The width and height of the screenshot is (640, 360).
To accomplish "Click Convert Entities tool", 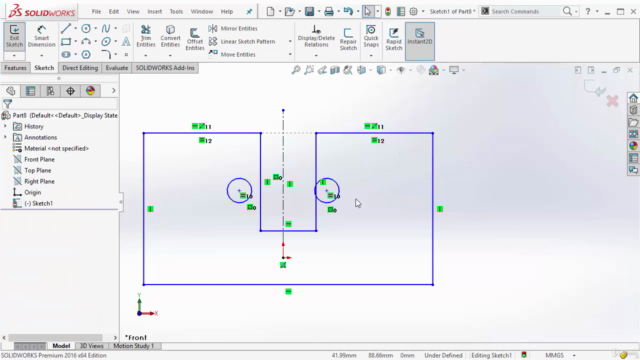I will pyautogui.click(x=170, y=36).
